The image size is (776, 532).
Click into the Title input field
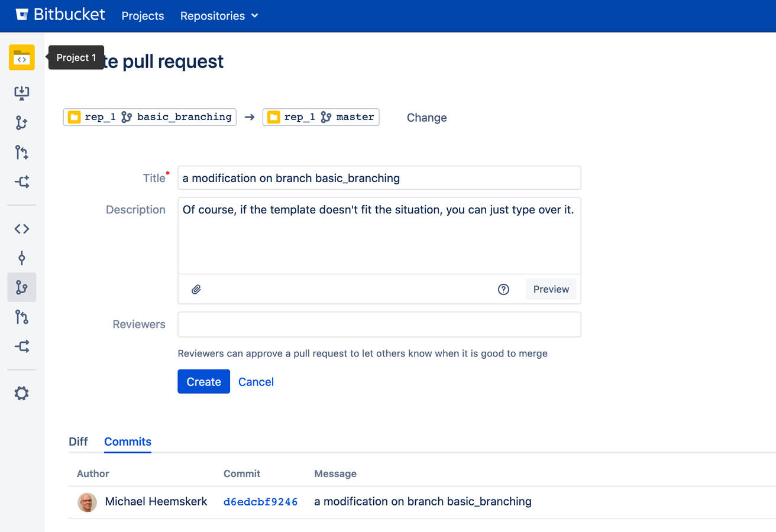coord(379,178)
